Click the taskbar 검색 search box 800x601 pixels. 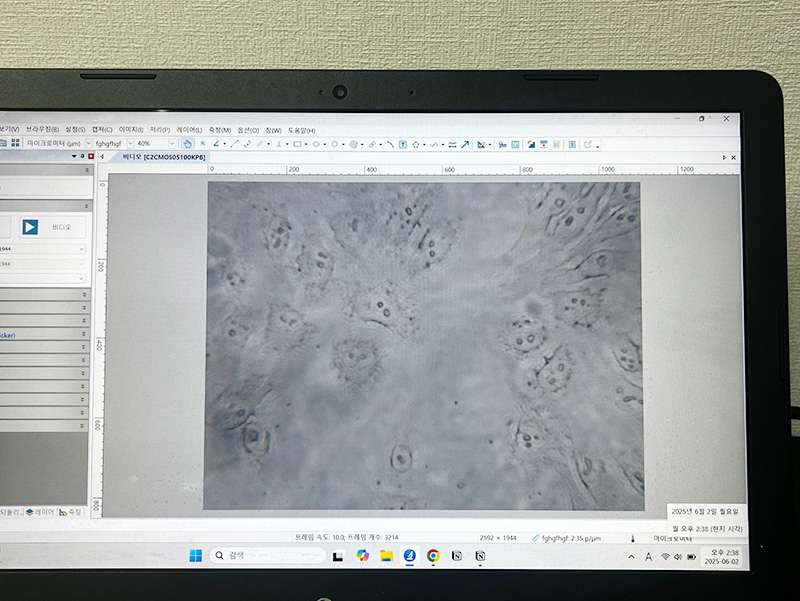tap(265, 555)
